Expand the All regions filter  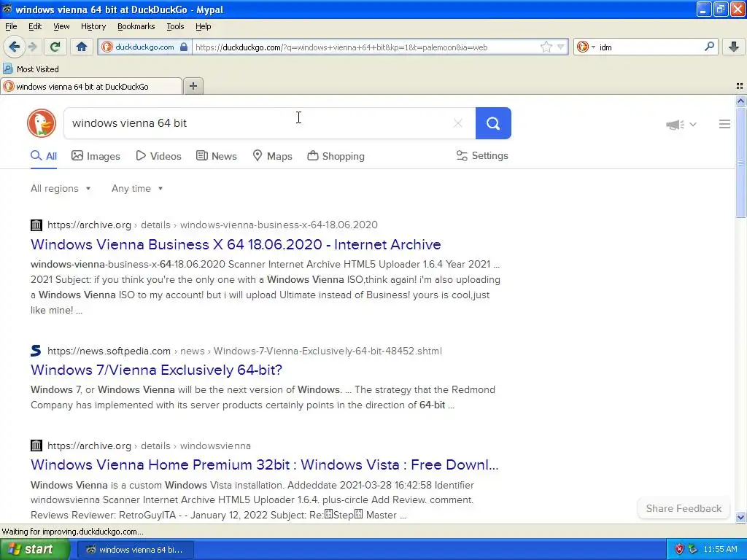click(x=61, y=189)
